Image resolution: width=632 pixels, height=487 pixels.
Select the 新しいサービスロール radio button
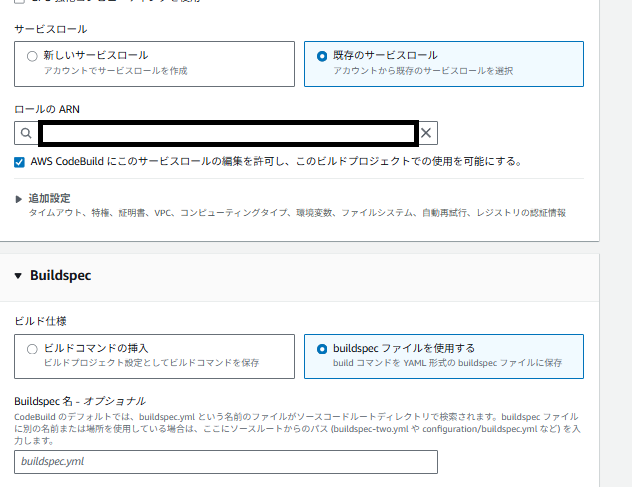tap(33, 56)
